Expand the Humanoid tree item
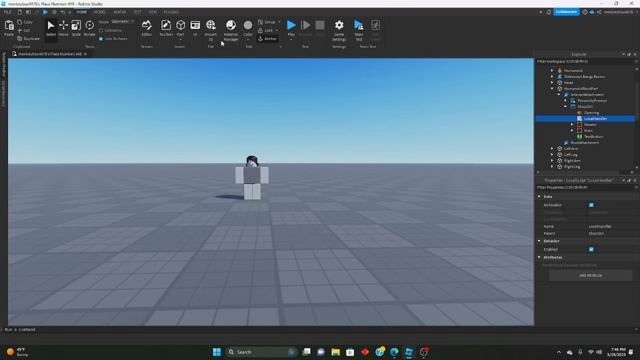 pyautogui.click(x=552, y=71)
